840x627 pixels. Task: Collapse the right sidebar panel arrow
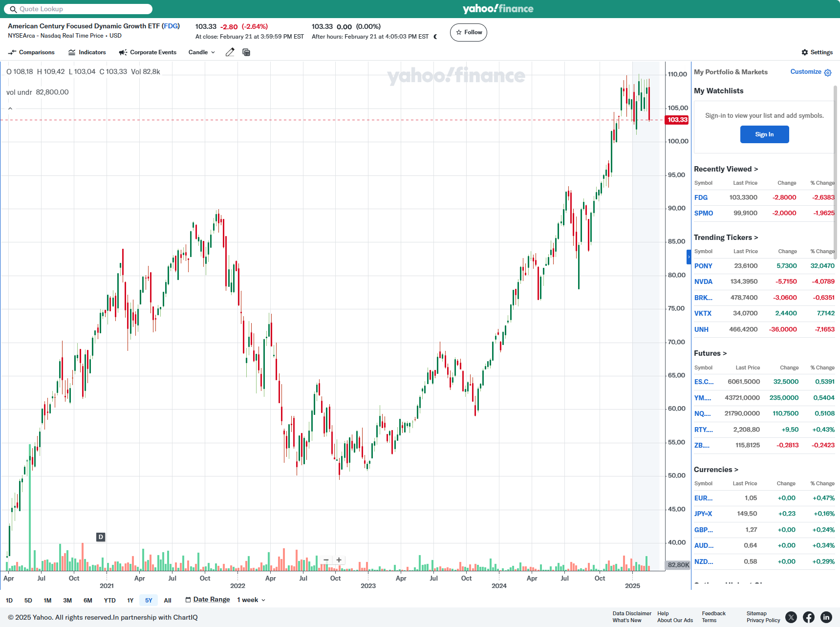[x=689, y=257]
